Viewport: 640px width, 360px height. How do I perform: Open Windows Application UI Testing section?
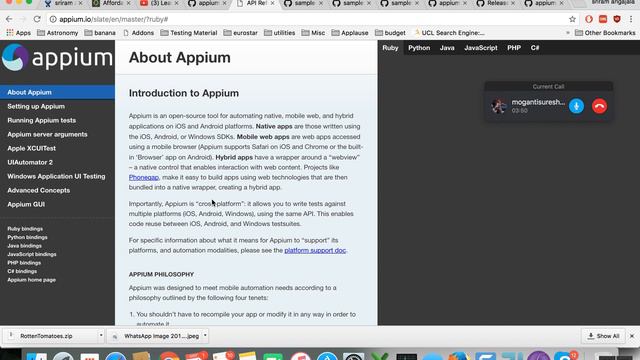click(x=57, y=176)
